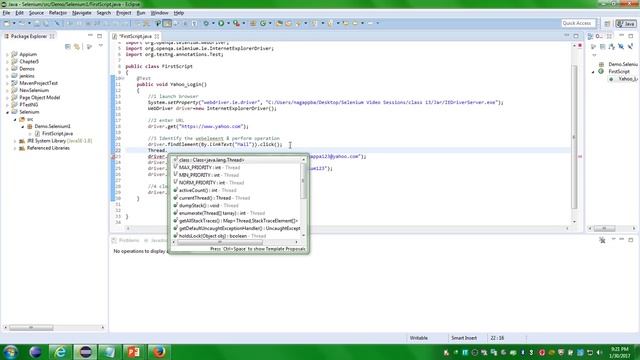Screen dimensions: 640x360
Task: Click the Writable status bar entry
Action: coord(418,338)
